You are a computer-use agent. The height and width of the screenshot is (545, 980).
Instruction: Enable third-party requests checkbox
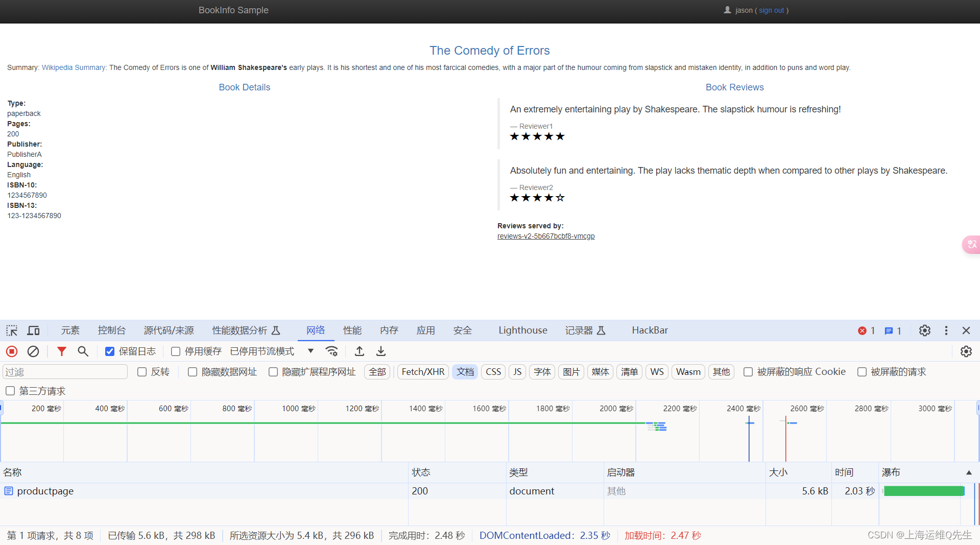[10, 391]
